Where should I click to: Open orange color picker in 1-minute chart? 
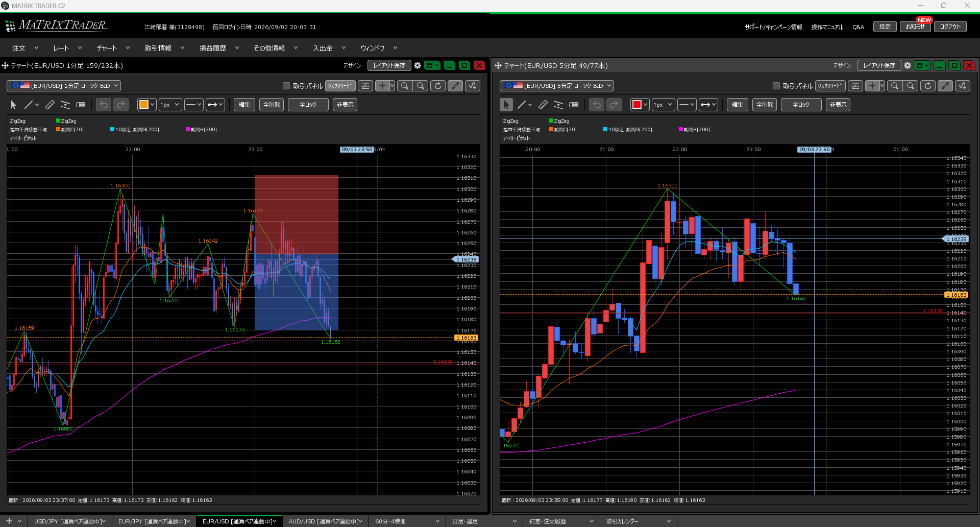(x=147, y=105)
